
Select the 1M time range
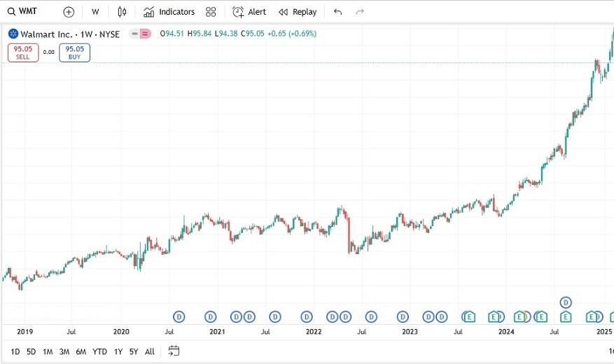coord(48,351)
